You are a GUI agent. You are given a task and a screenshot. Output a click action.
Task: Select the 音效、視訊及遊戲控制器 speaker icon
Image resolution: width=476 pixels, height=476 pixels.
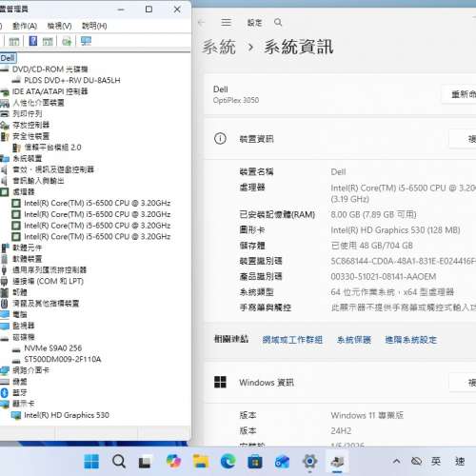tap(5, 169)
